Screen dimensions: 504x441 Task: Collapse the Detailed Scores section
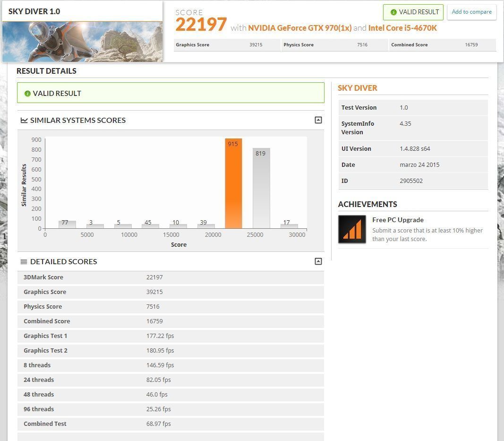(x=318, y=261)
